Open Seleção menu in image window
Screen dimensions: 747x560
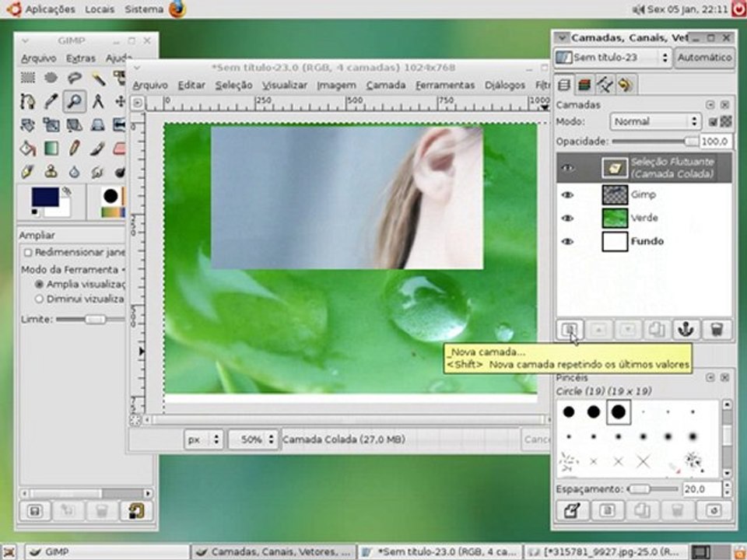233,86
